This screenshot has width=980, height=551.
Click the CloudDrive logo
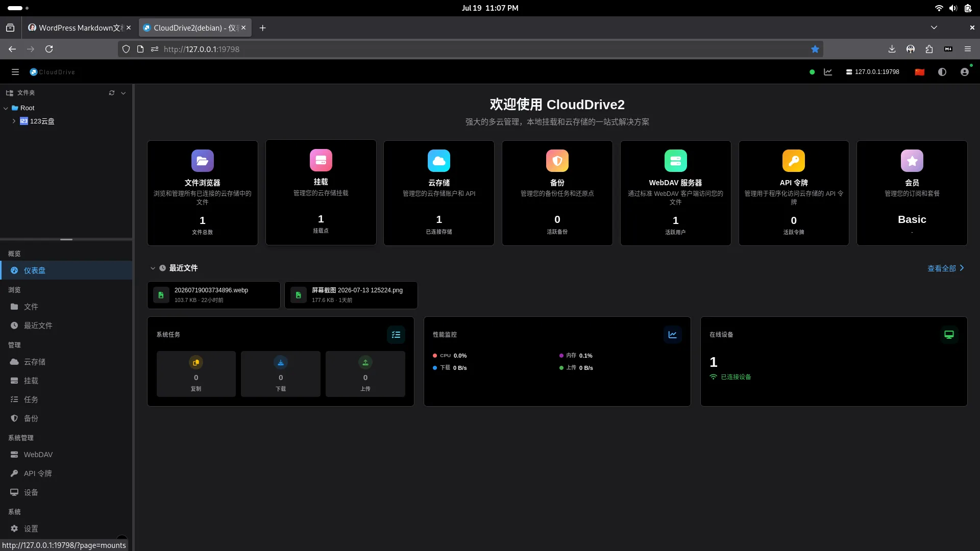(x=53, y=72)
